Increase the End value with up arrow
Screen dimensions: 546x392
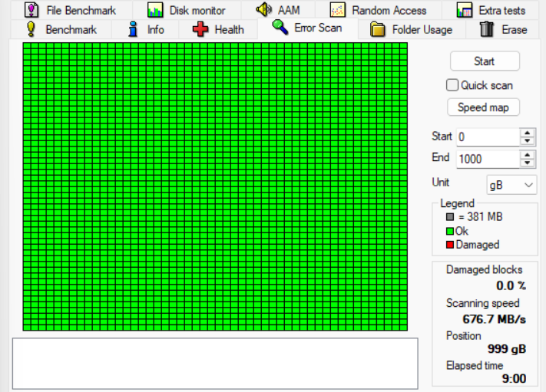528,155
